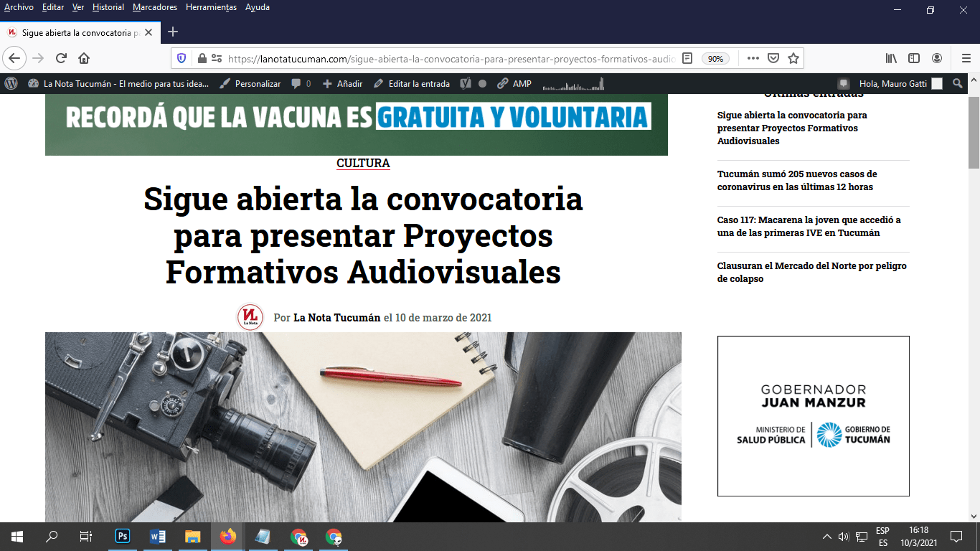Screen dimensions: 980x551
Task: Click AMP in the admin bar
Action: click(x=514, y=84)
